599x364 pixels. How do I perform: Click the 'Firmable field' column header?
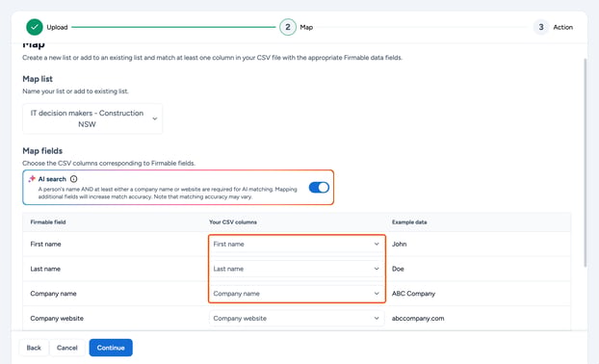click(48, 221)
